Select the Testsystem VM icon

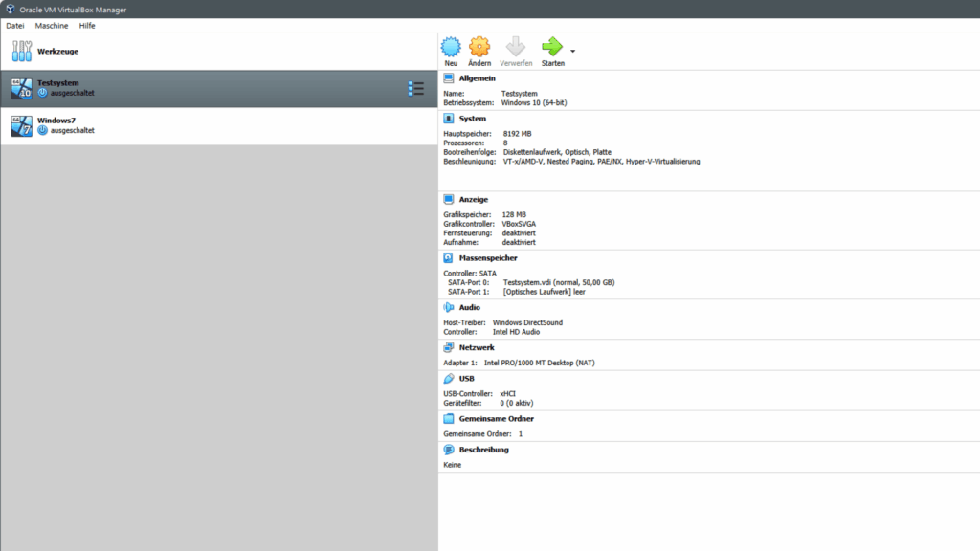click(21, 88)
